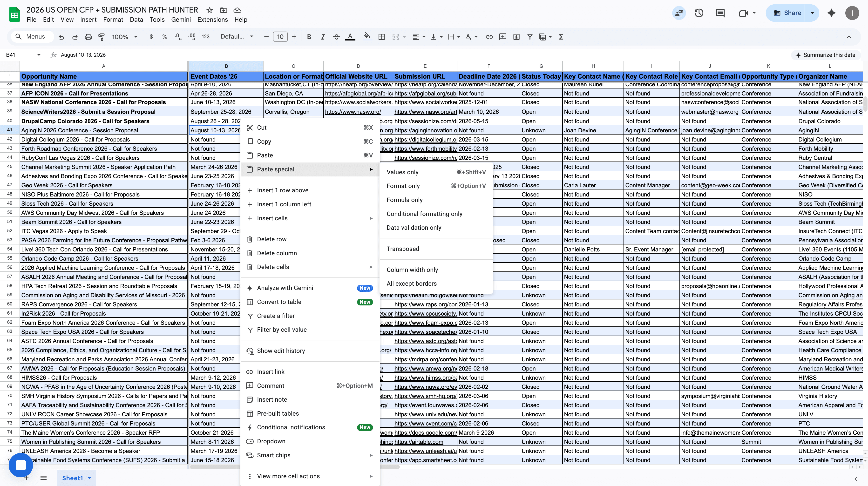Image resolution: width=868 pixels, height=486 pixels.
Task: Toggle bold formatting
Action: (309, 37)
